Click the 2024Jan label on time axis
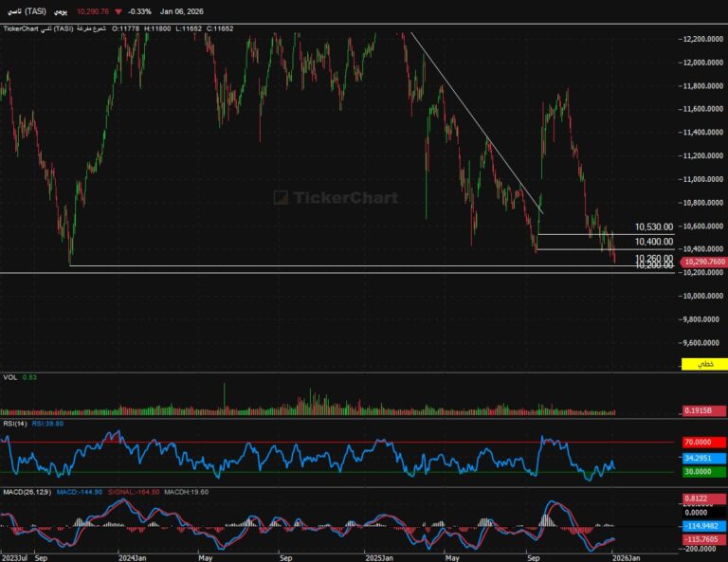Image resolution: width=728 pixels, height=562 pixels. [132, 557]
